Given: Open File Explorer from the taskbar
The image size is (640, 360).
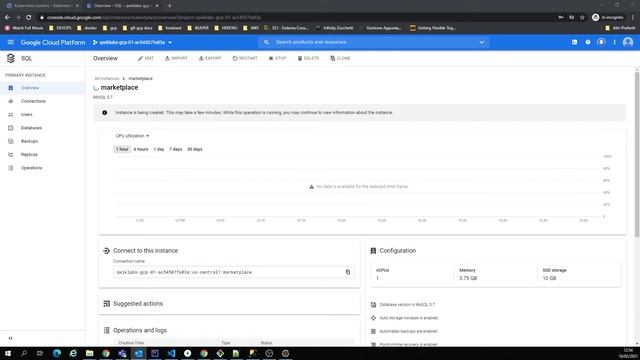Looking at the screenshot, I should (x=89, y=353).
